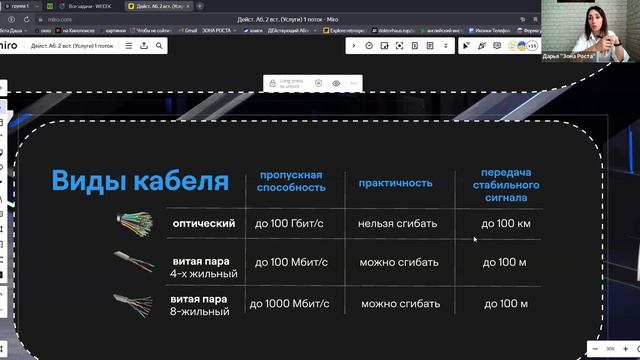Click the нельзя сгибать cell
The height and width of the screenshot is (360, 640).
pos(398,224)
